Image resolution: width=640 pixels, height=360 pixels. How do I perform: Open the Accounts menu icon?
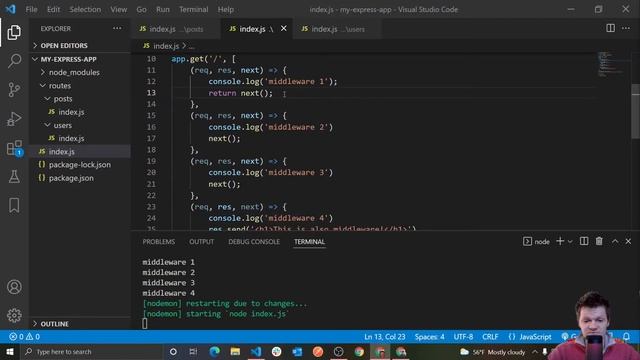tap(14, 287)
